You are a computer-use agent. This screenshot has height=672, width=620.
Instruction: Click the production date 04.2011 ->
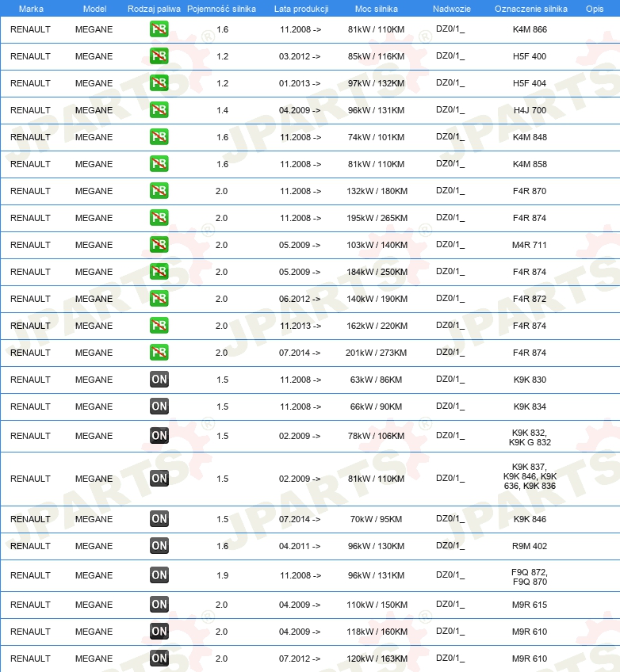(x=299, y=546)
